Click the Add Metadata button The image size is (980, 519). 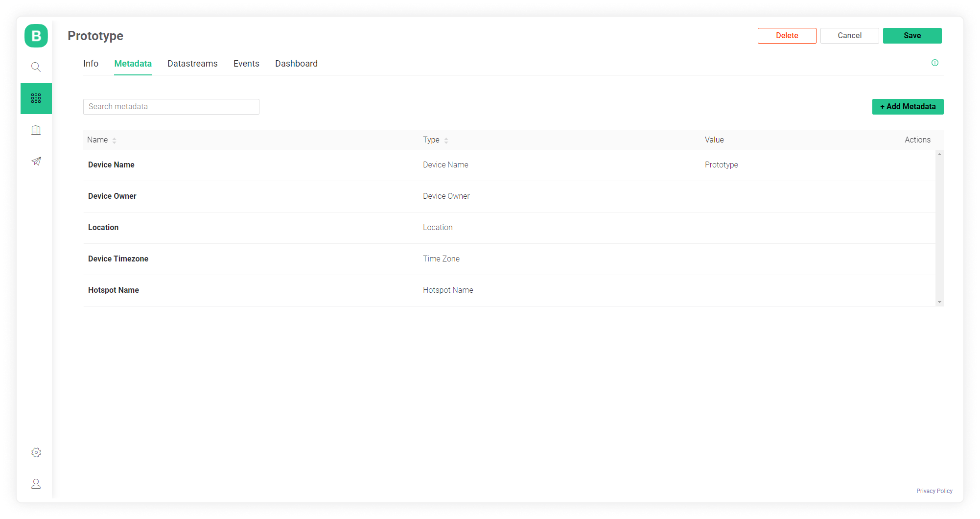tap(908, 107)
